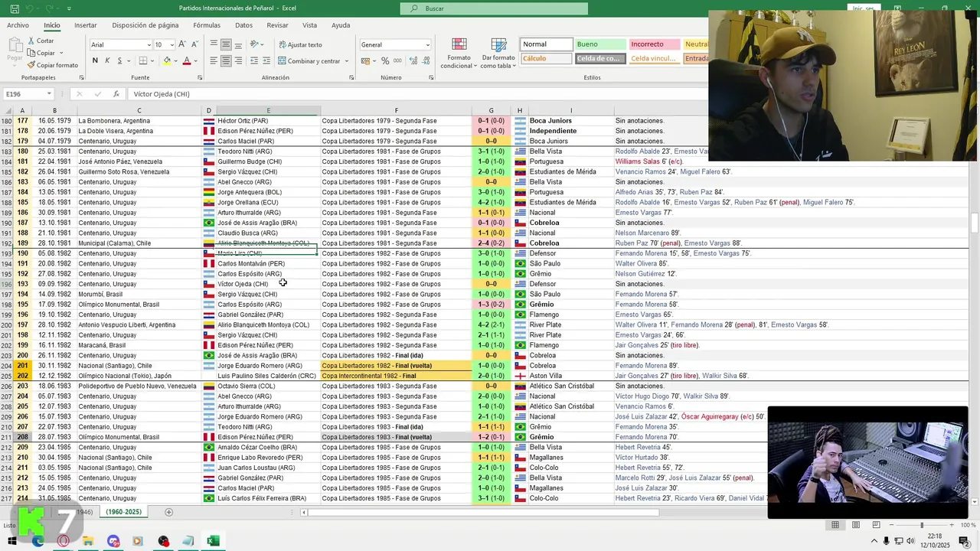
Task: Apply the thousands separator style
Action: coord(398,60)
